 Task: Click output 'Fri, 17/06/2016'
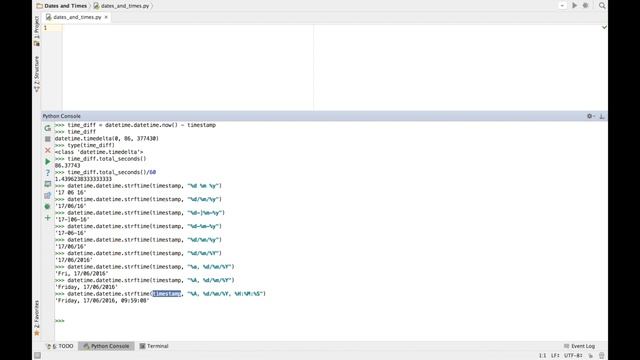(x=82, y=274)
